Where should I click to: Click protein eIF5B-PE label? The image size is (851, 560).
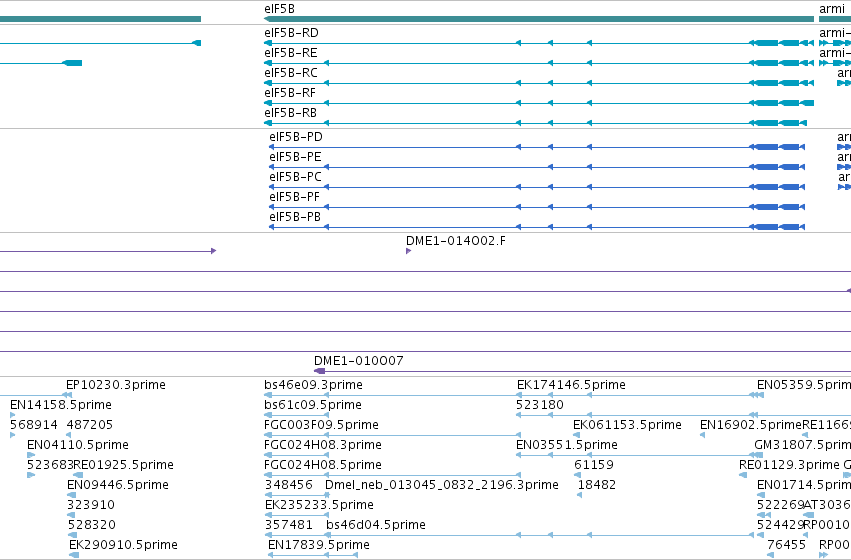click(295, 157)
